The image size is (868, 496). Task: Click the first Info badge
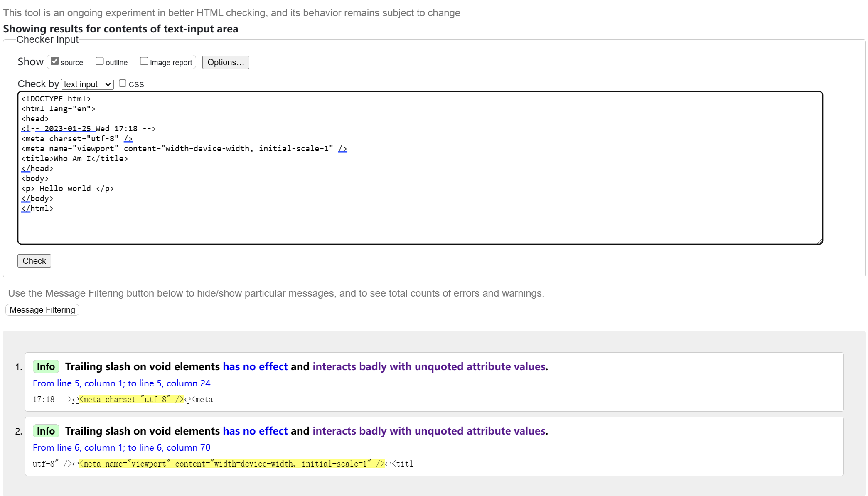point(46,366)
